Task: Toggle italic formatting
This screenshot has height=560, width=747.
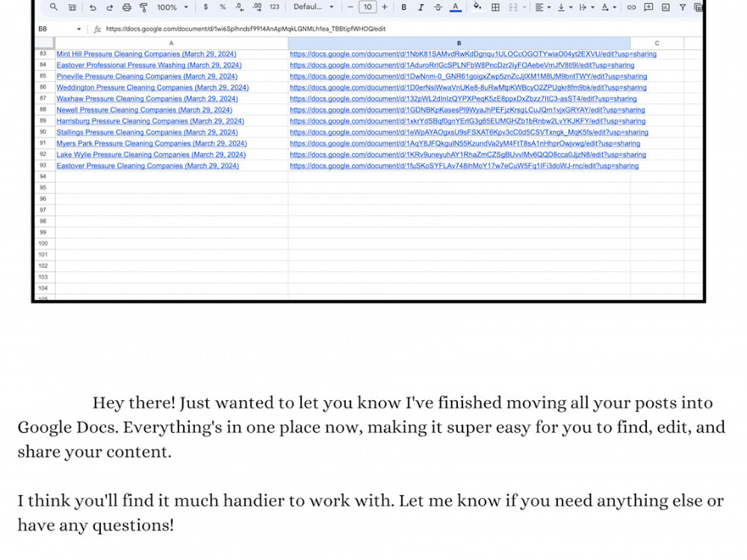Action: coord(421,7)
